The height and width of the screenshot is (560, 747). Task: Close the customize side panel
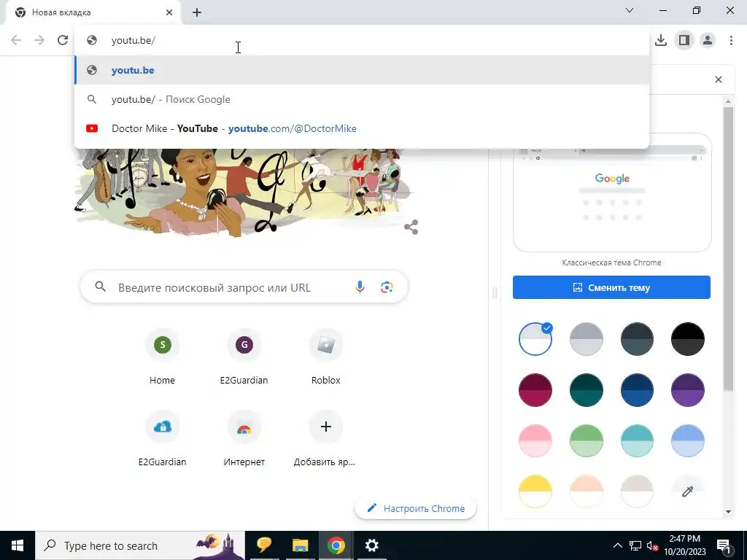[x=719, y=79]
